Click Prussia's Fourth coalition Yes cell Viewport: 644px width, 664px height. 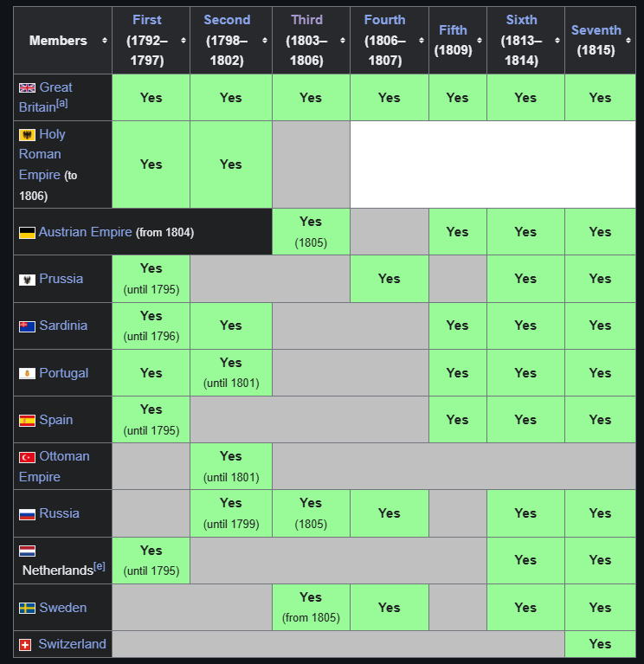pyautogui.click(x=390, y=279)
